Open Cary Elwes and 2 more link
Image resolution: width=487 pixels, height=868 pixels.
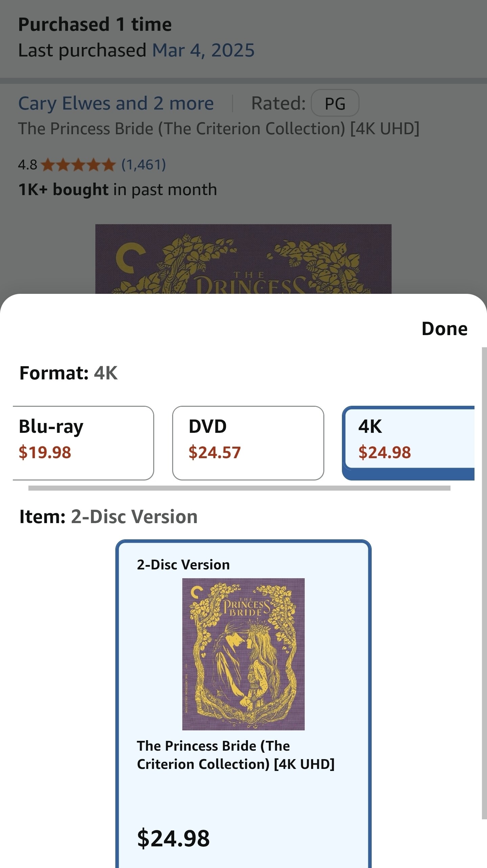tap(116, 103)
